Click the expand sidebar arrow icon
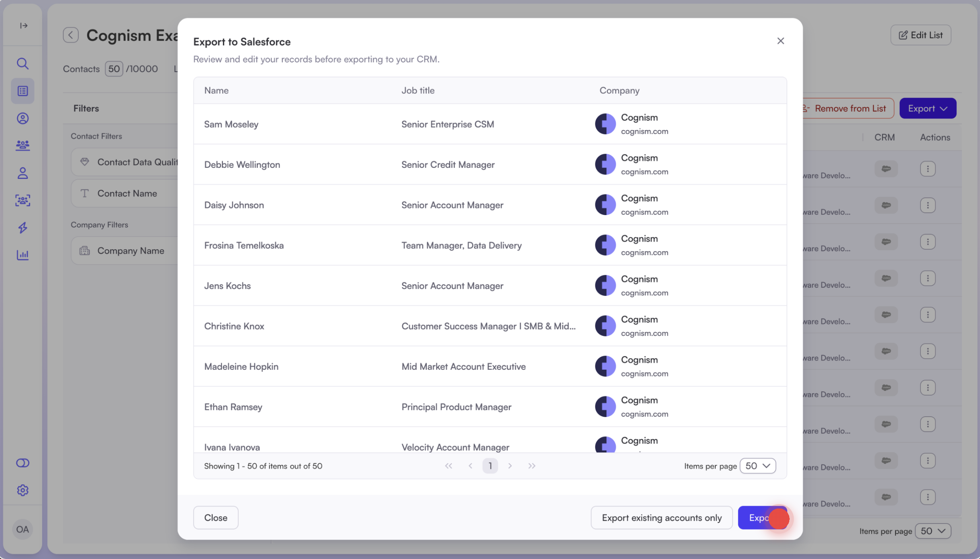 (23, 25)
